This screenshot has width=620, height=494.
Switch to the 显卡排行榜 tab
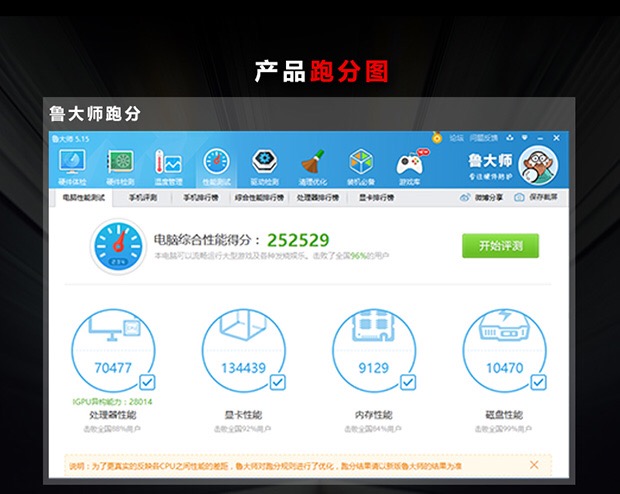(x=376, y=197)
